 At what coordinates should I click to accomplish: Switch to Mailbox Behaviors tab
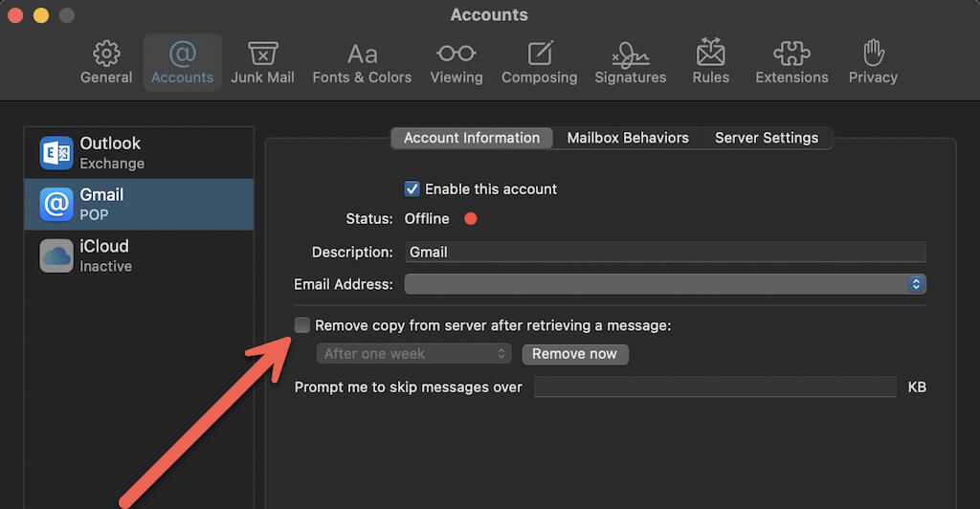[x=628, y=138]
